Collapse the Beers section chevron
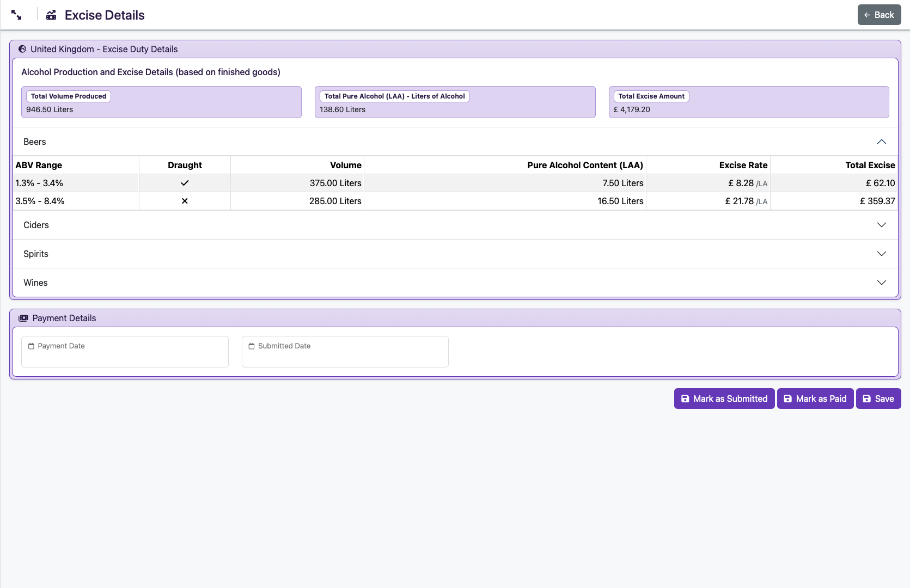 (881, 142)
